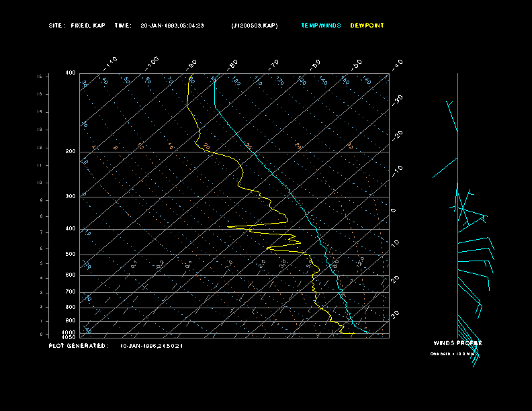
Task: Click the "One barb = 10.0 m/s" note
Action: 452,354
